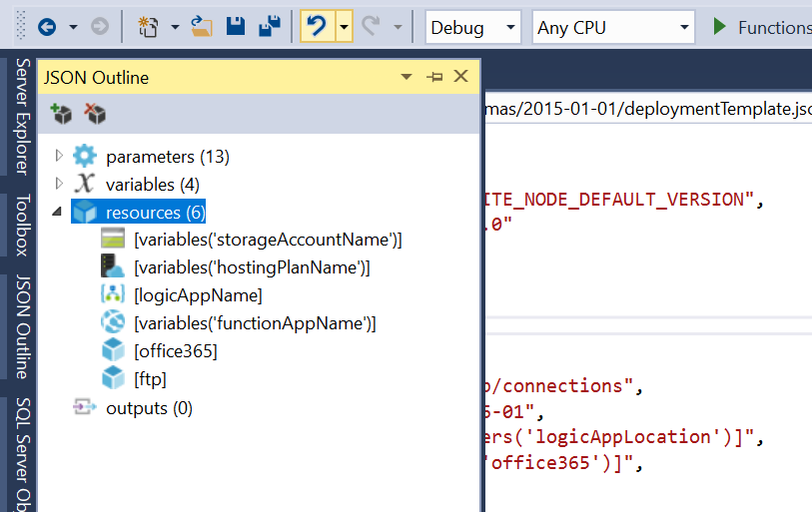
Task: Select the [logicAppName] resource
Action: (x=197, y=295)
